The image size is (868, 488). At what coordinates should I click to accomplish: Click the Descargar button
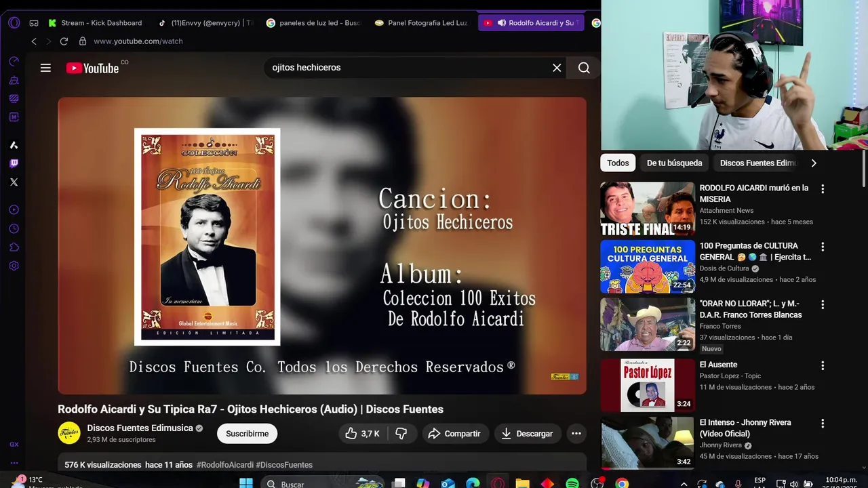[527, 434]
